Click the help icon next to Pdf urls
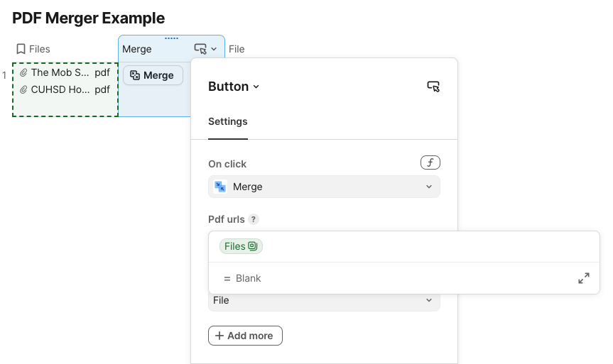The height and width of the screenshot is (364, 613). pos(254,220)
